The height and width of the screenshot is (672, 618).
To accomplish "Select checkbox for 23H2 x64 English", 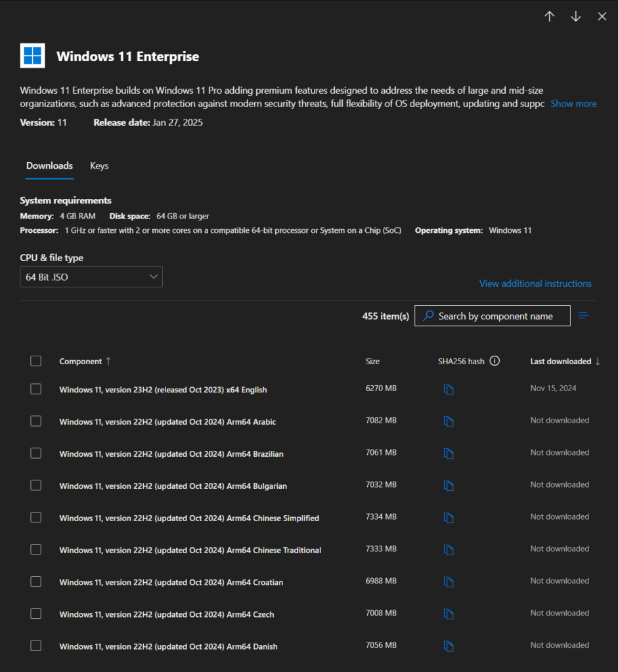I will 36,388.
